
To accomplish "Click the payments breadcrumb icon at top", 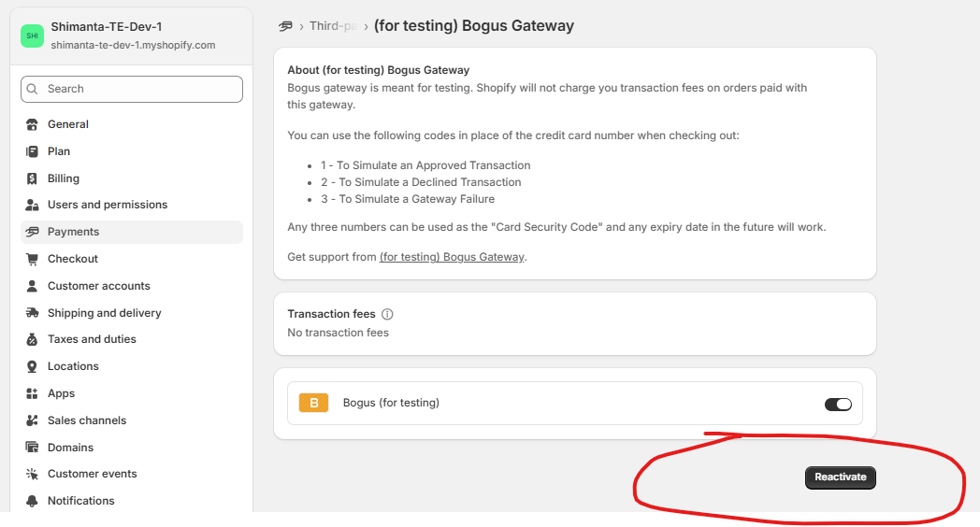I will coord(286,26).
